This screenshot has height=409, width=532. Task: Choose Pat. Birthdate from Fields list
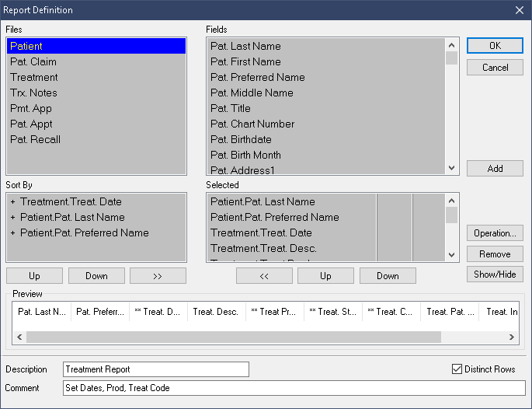241,139
